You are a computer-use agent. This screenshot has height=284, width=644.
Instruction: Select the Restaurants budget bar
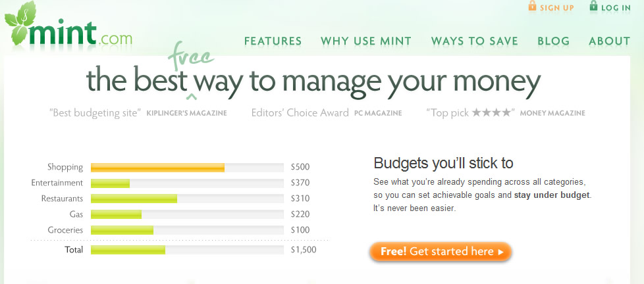coord(134,199)
